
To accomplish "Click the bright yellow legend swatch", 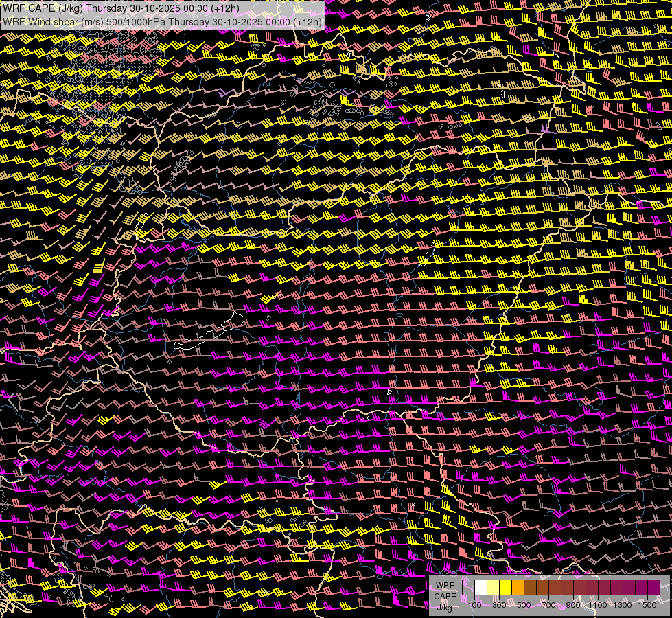I will pos(505,587).
